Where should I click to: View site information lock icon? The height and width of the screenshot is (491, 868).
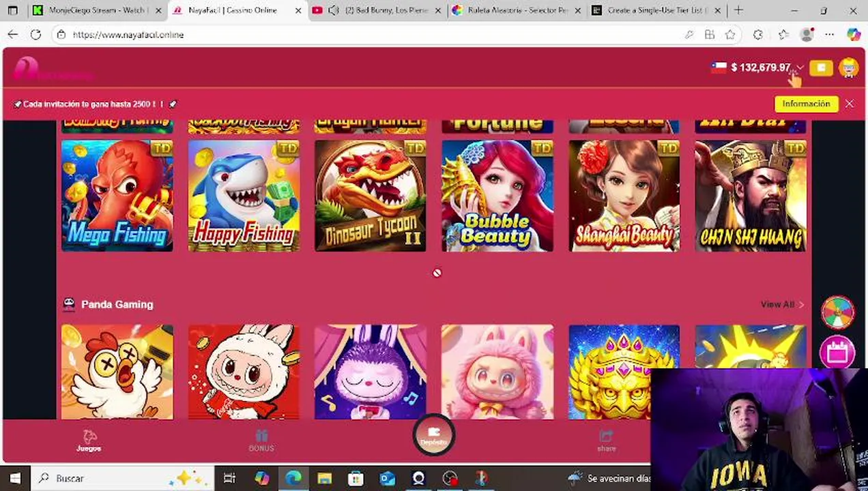click(61, 35)
